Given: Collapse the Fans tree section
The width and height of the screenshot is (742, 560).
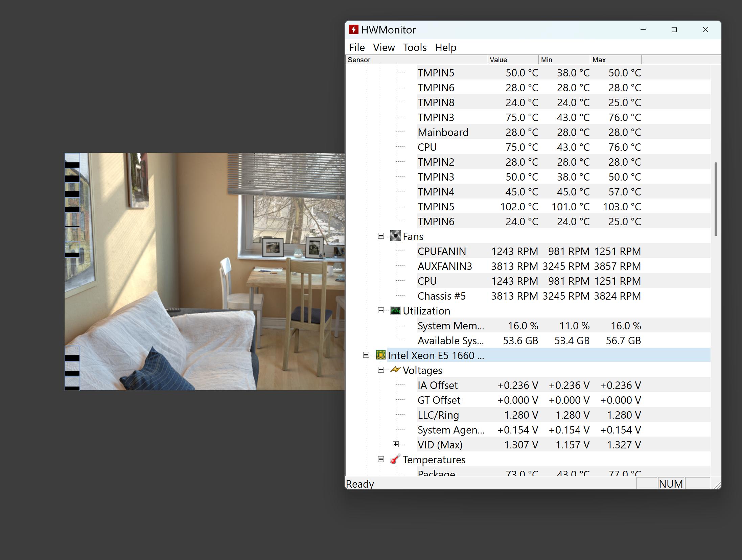Looking at the screenshot, I should 381,236.
